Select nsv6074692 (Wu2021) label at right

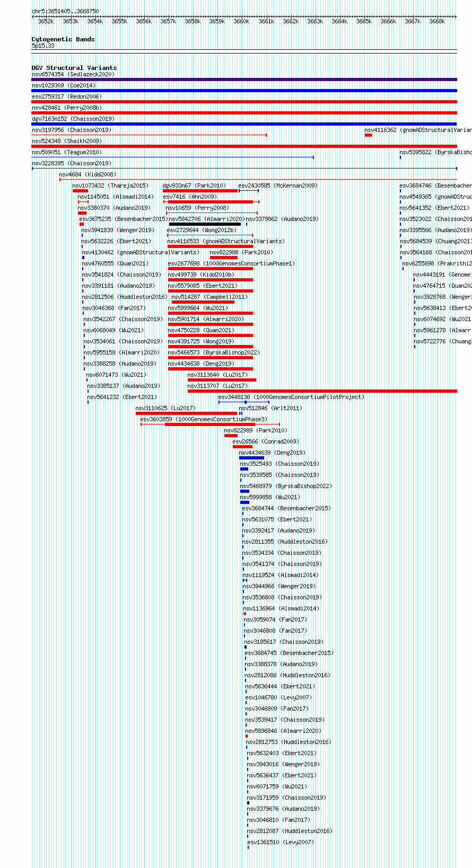(x=442, y=319)
